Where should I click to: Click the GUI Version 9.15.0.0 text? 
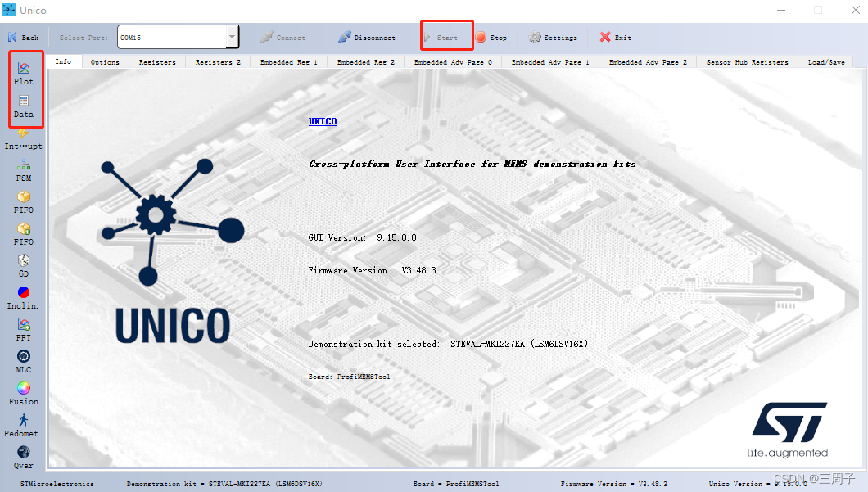tap(362, 237)
